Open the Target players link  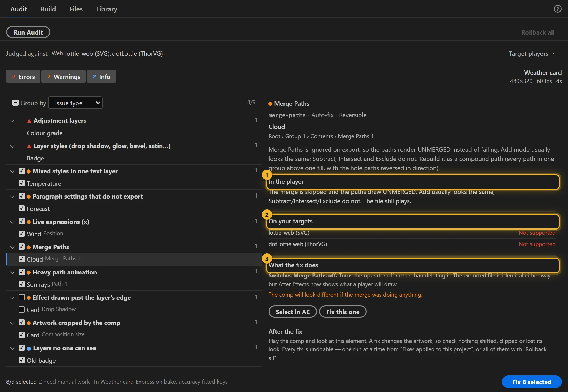click(532, 54)
